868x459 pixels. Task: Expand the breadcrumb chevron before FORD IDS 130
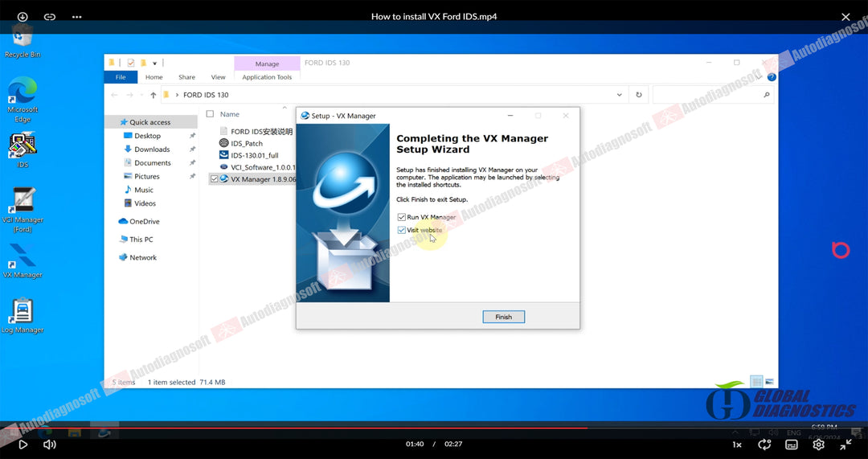pyautogui.click(x=177, y=95)
